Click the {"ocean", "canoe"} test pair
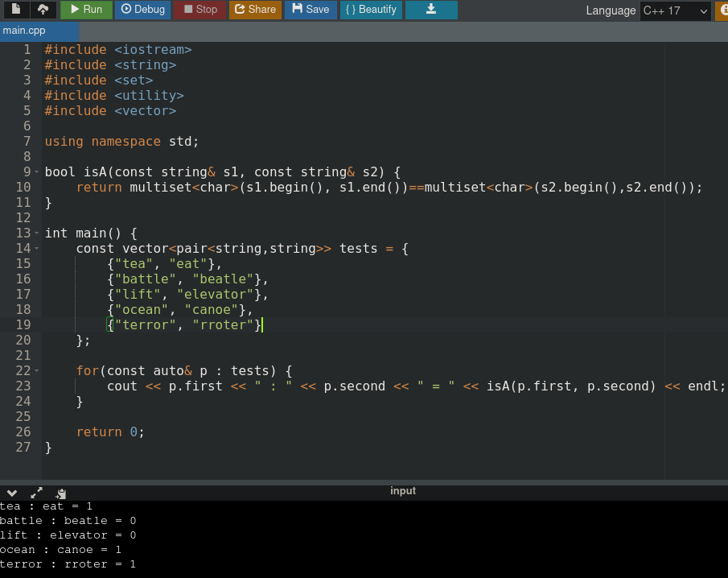728x578 pixels. pyautogui.click(x=180, y=310)
